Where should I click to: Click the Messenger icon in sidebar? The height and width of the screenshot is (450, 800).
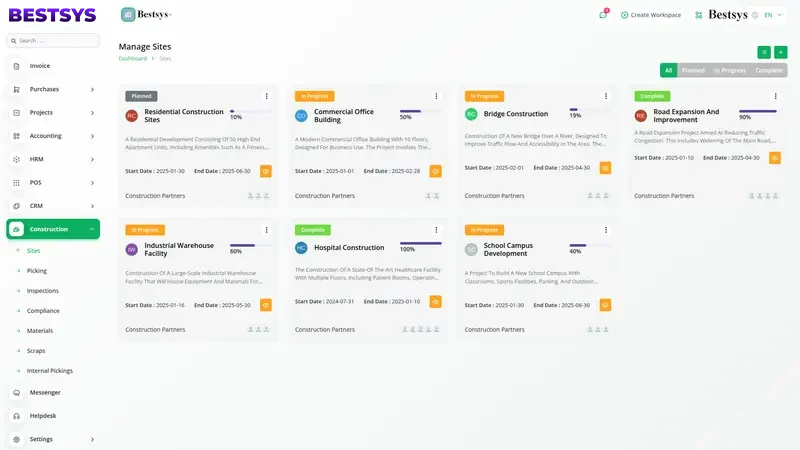(17, 392)
